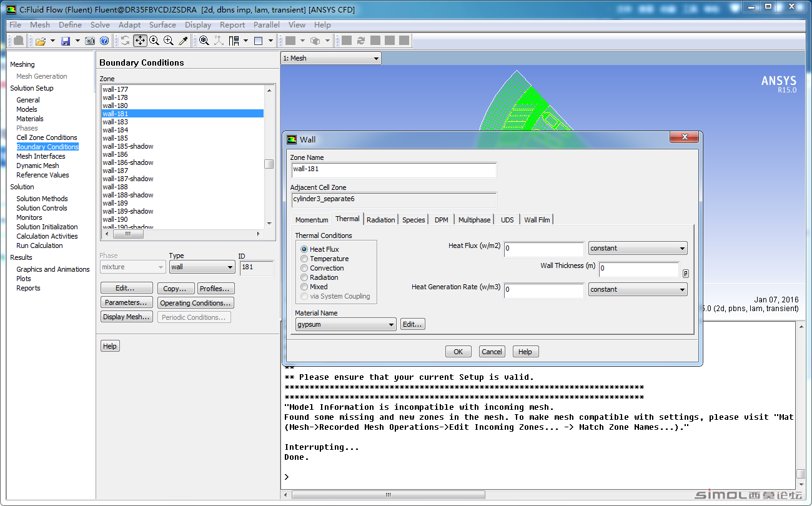The image size is (812, 506).
Task: Open dropdown arrow next to save icon
Action: click(x=77, y=41)
